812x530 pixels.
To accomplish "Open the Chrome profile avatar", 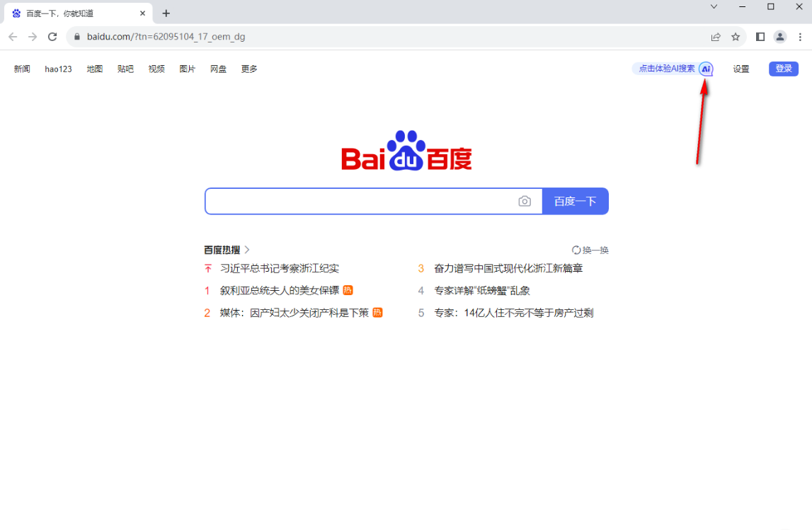I will (x=780, y=37).
